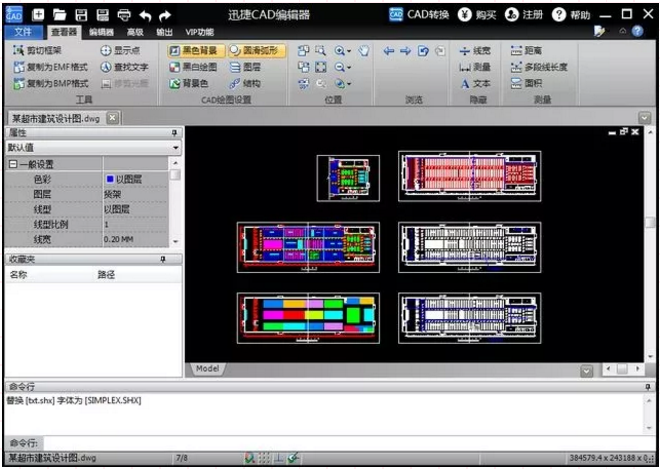Toggle 线宽 line width display
Viewport: 660px width, 469px height.
pos(475,51)
